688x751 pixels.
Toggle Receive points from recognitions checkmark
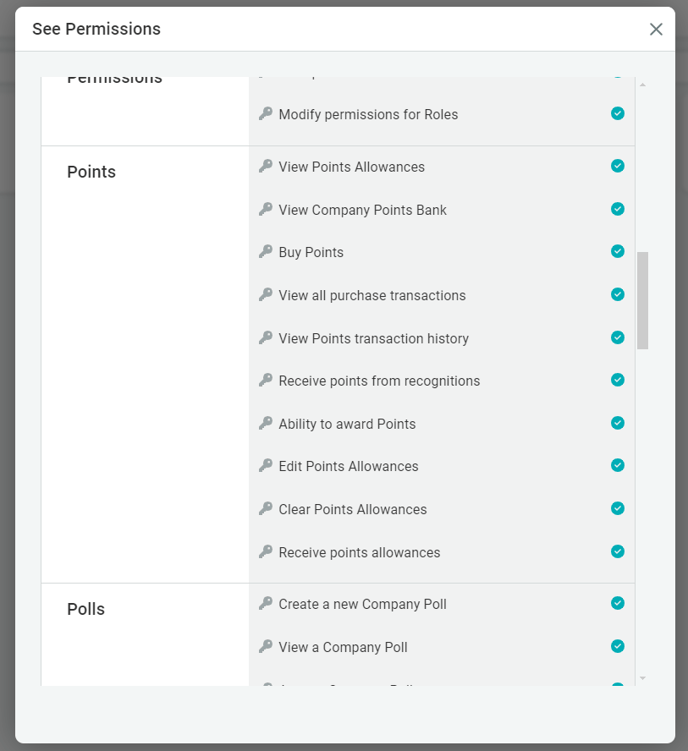point(618,380)
